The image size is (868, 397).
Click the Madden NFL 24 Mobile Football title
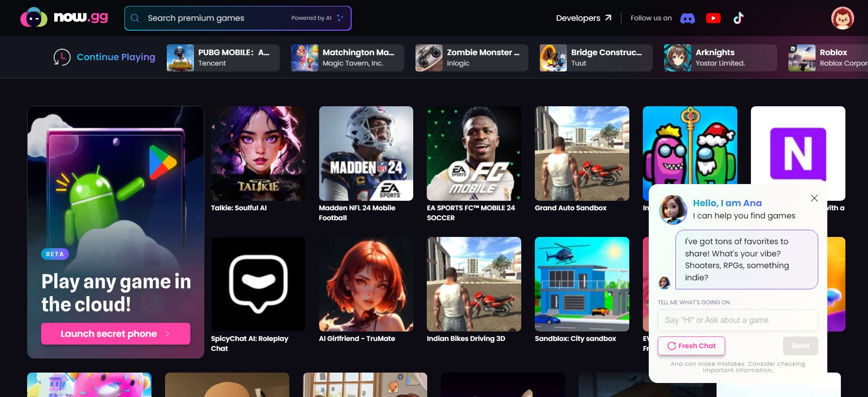coord(357,213)
